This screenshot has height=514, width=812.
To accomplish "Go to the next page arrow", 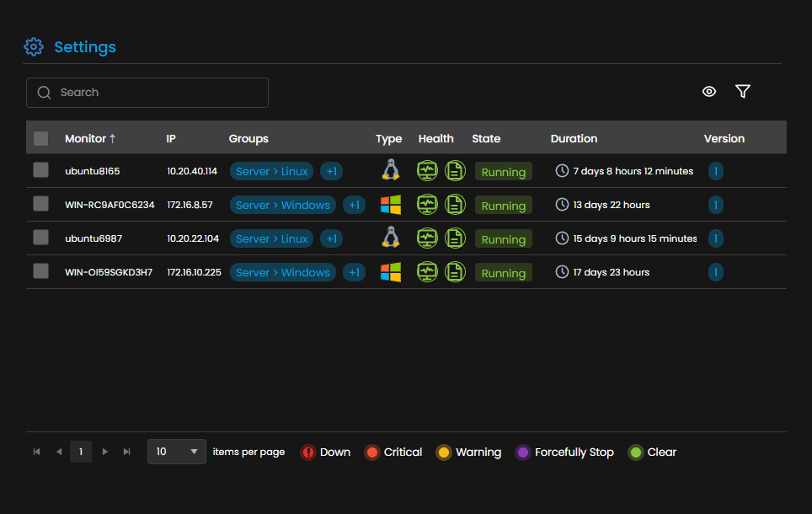I will [x=104, y=452].
